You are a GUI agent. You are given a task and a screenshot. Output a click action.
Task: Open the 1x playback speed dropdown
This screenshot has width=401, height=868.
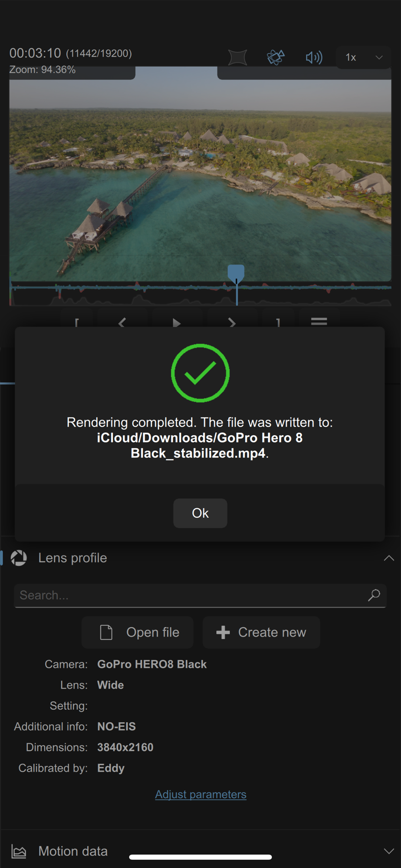point(363,57)
